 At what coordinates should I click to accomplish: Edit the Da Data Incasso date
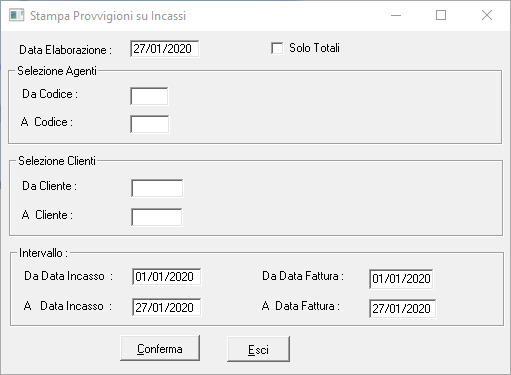pyautogui.click(x=167, y=277)
